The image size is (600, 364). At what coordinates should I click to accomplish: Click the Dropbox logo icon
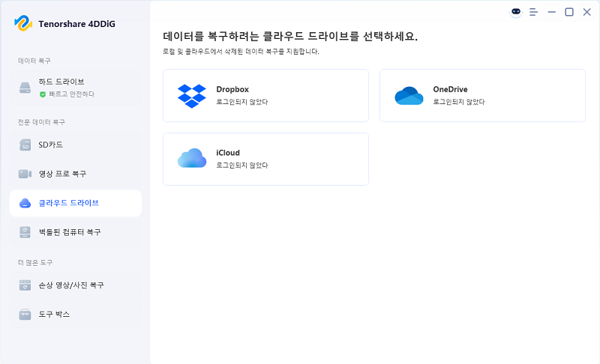pos(192,96)
